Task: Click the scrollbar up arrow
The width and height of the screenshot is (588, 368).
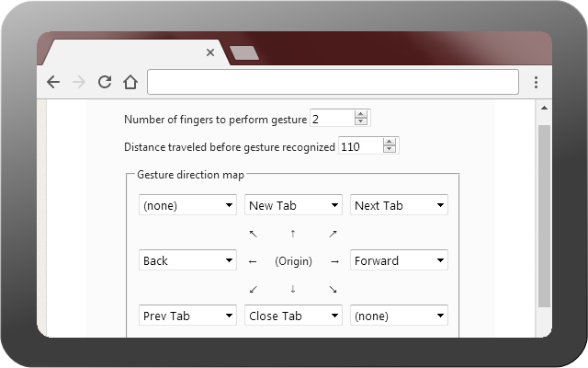Action: 544,109
